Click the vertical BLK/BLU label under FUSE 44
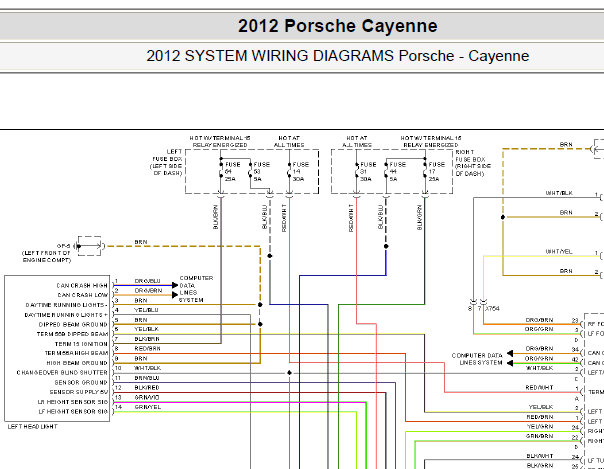 pyautogui.click(x=381, y=217)
